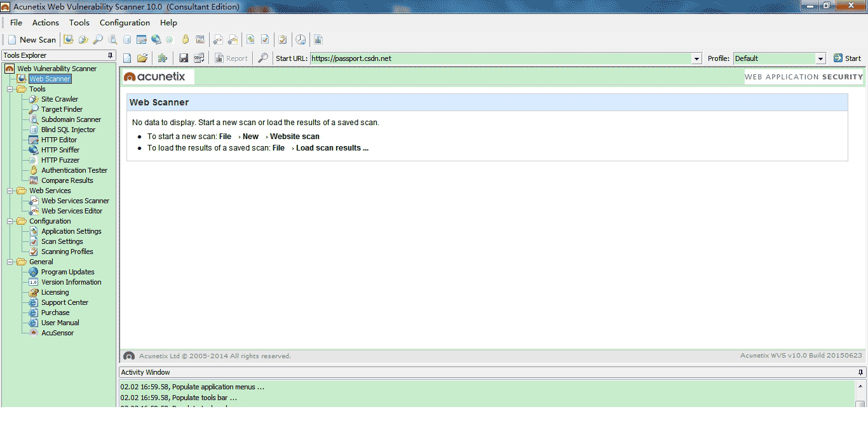This screenshot has height=423, width=868.
Task: Start HTTP Sniffer from top toolbar globe icon
Action: 156,39
